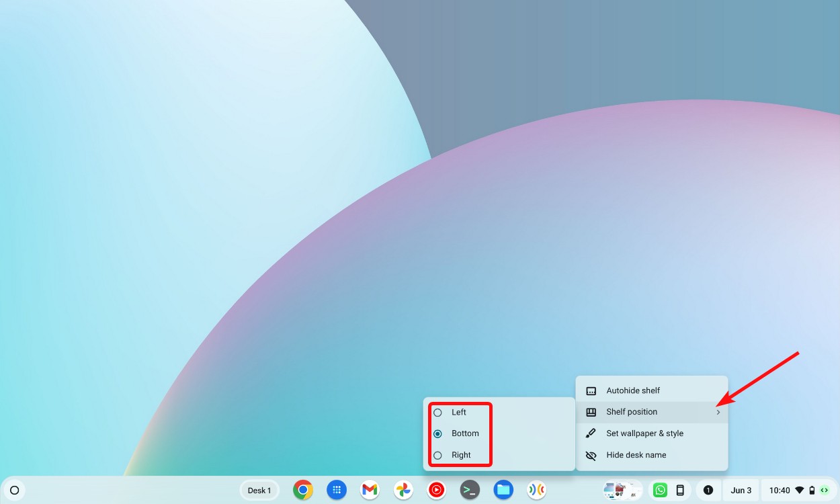This screenshot has width=840, height=504.
Task: Click the Launcher circle at bottom left
Action: click(x=14, y=490)
